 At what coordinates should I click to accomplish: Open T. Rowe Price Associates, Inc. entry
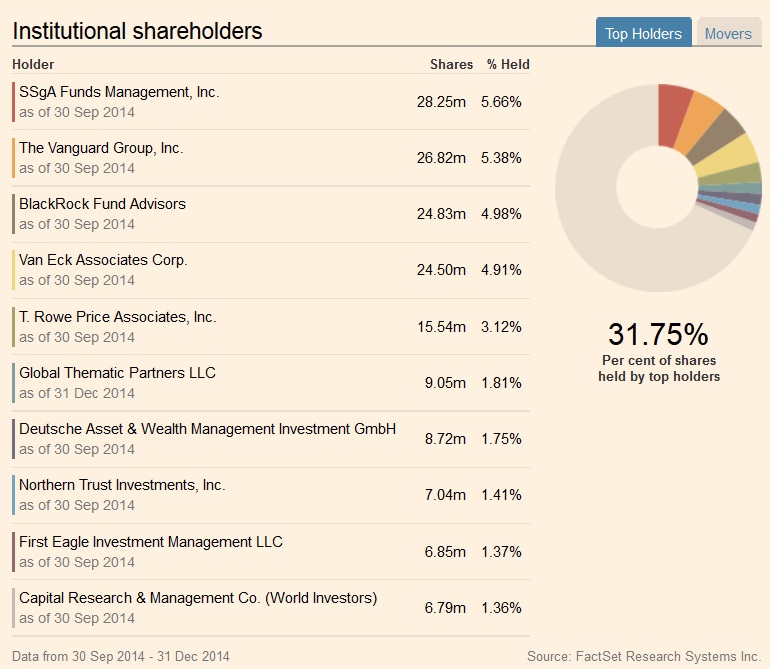[117, 317]
